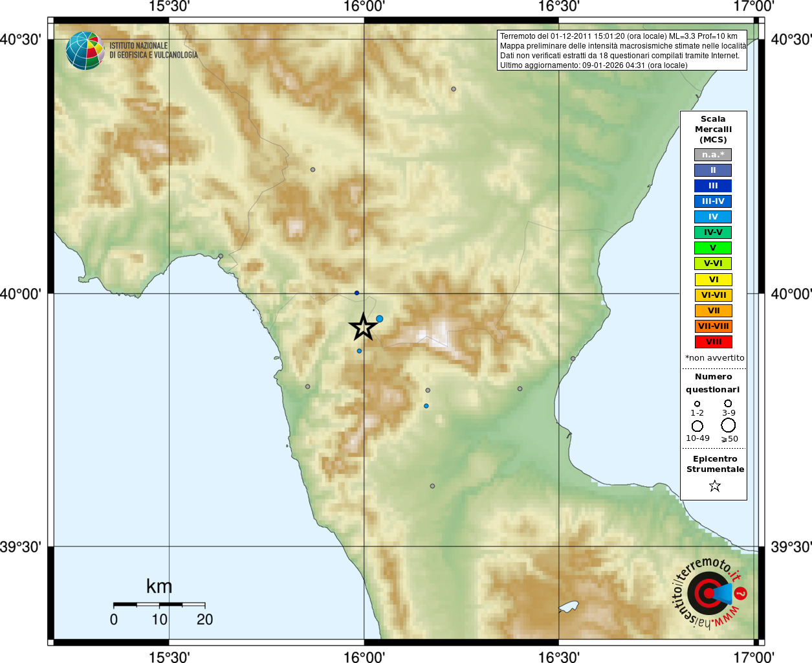Click the '0' label under scale bar
Viewport: 812px width, 663px height.
point(114,620)
